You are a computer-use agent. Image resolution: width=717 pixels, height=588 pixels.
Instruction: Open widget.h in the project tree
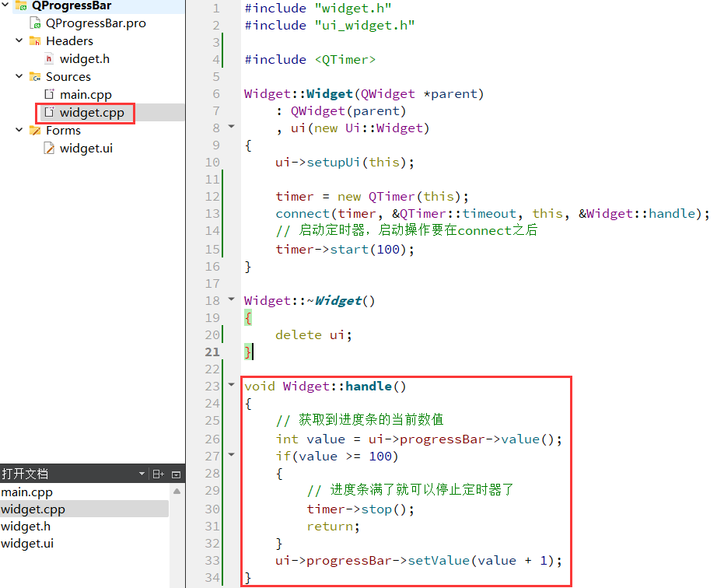click(85, 58)
